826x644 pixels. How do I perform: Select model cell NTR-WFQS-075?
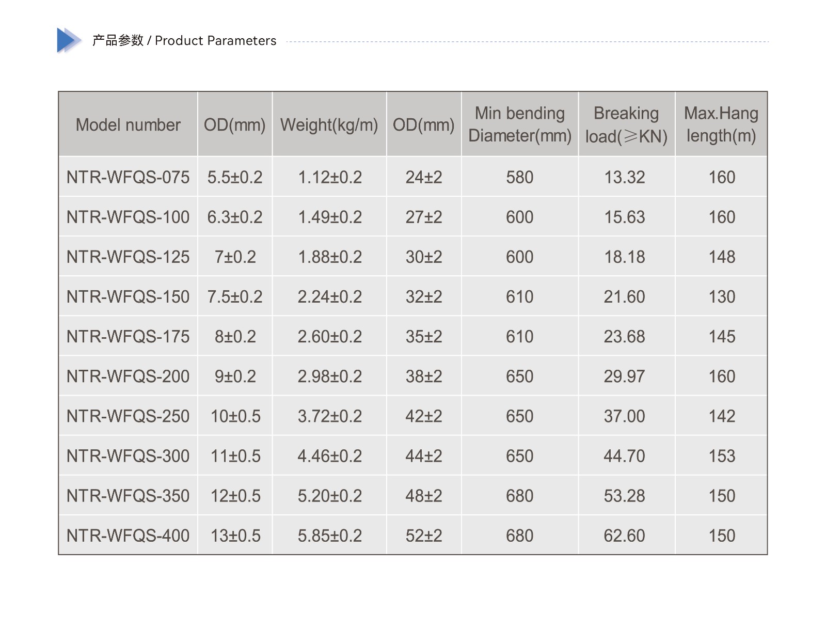click(x=128, y=177)
